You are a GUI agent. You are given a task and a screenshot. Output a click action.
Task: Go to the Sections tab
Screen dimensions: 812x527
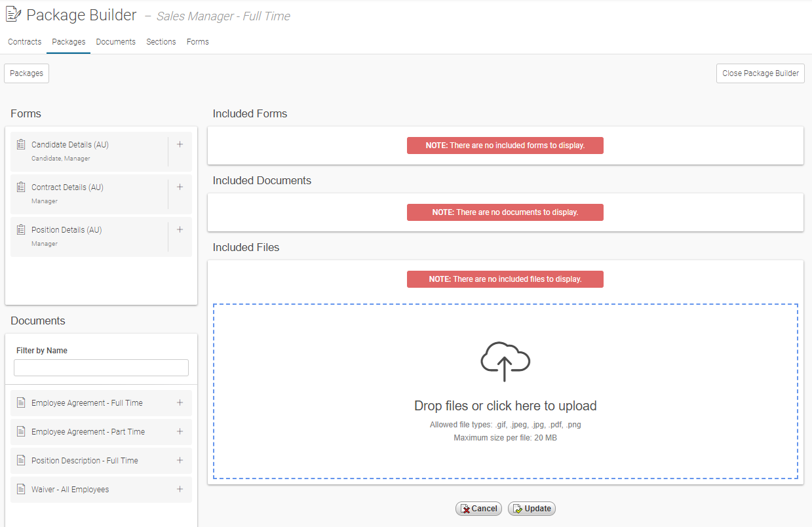tap(161, 42)
